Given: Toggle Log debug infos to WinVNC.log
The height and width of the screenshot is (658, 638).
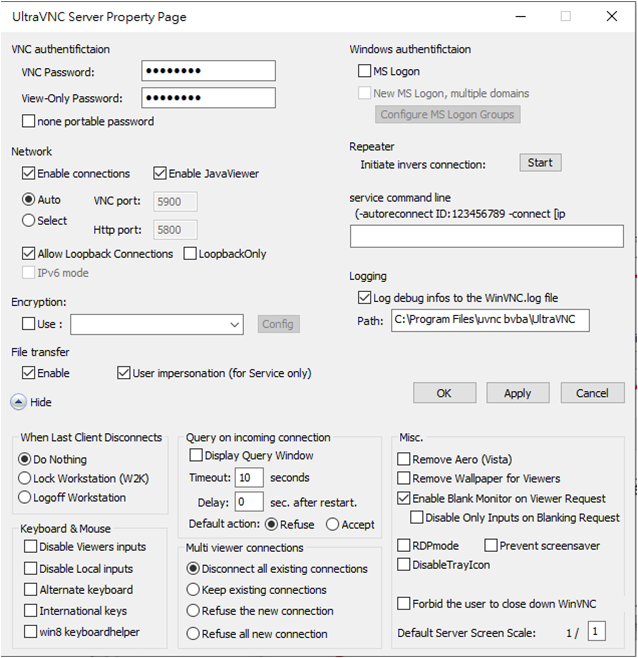Looking at the screenshot, I should pos(364,298).
